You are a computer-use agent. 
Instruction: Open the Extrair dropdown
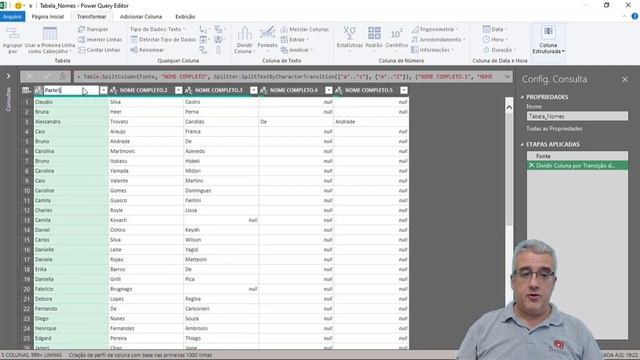[x=295, y=40]
